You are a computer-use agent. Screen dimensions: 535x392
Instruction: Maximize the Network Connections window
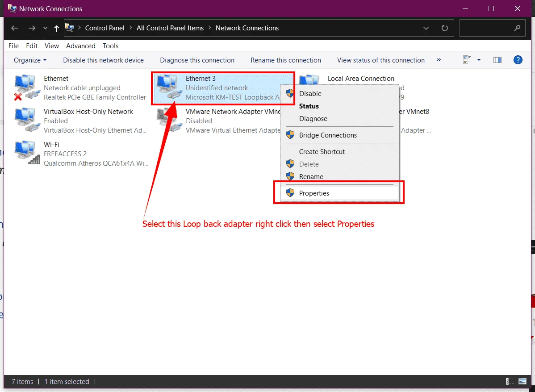click(491, 8)
